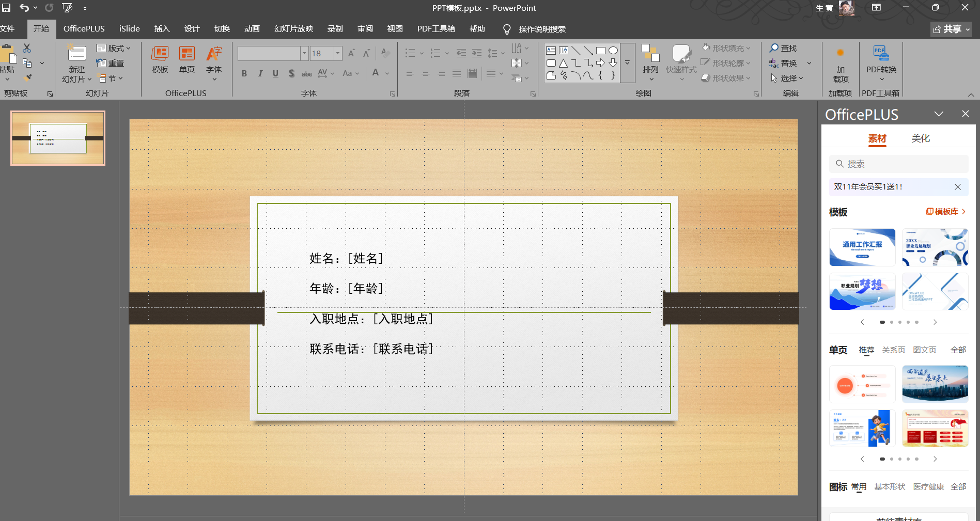Viewport: 980px width, 521px height.
Task: Expand the font size dropdown
Action: pyautogui.click(x=338, y=53)
